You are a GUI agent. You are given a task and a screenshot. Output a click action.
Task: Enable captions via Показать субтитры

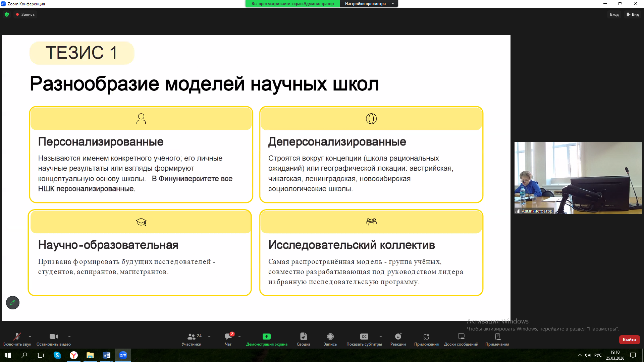coord(364,339)
